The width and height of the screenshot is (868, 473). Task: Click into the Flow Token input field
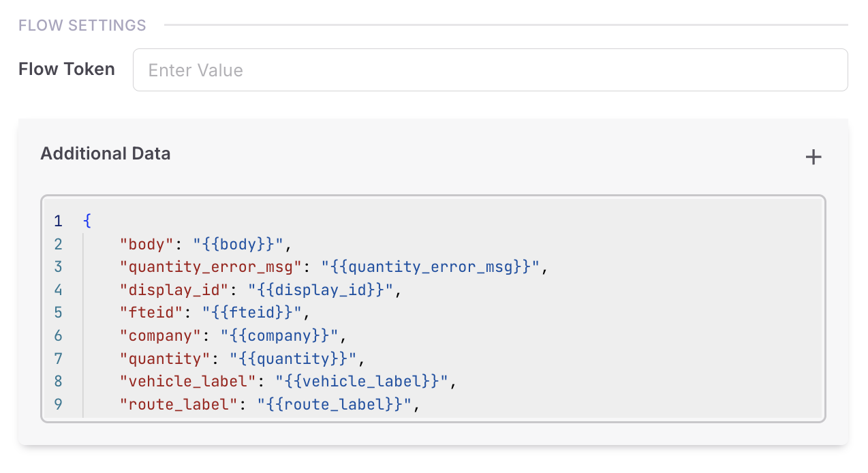coord(490,70)
